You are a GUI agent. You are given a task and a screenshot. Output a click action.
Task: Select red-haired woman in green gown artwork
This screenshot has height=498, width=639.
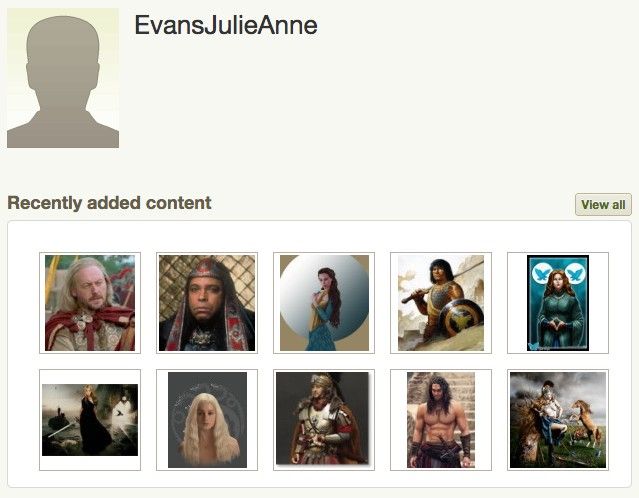click(558, 303)
